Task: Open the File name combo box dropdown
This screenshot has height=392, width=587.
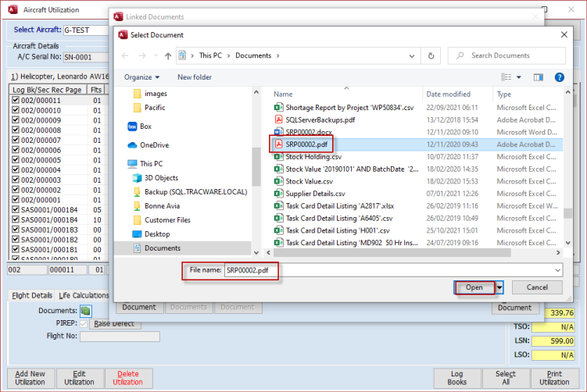Action: pos(557,270)
